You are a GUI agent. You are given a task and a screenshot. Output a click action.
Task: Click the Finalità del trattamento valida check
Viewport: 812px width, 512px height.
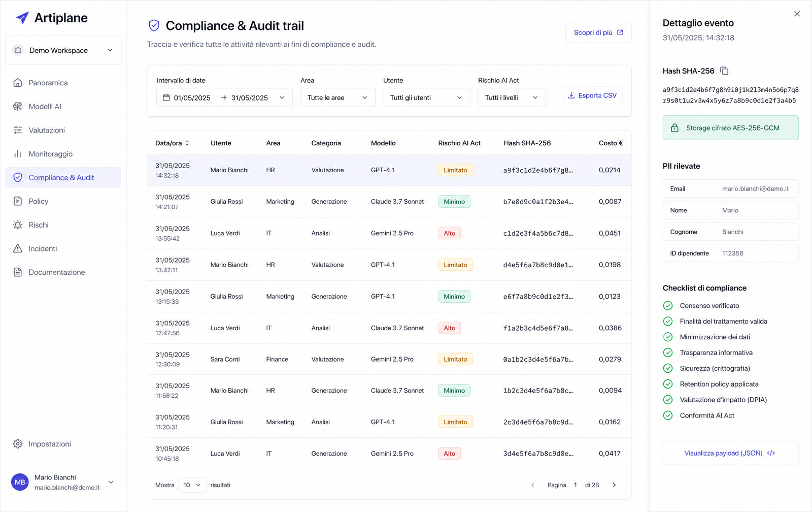tap(668, 322)
